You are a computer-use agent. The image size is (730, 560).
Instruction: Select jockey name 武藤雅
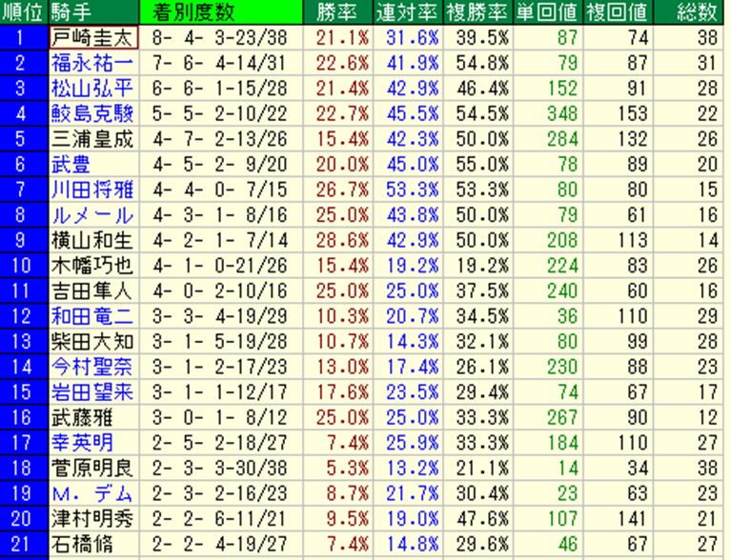click(x=82, y=418)
